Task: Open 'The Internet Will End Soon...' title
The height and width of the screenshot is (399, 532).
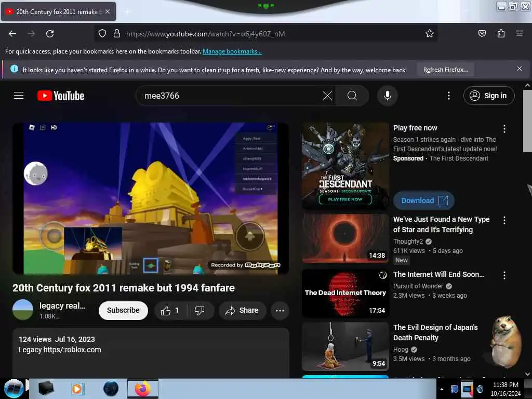Action: [438, 274]
